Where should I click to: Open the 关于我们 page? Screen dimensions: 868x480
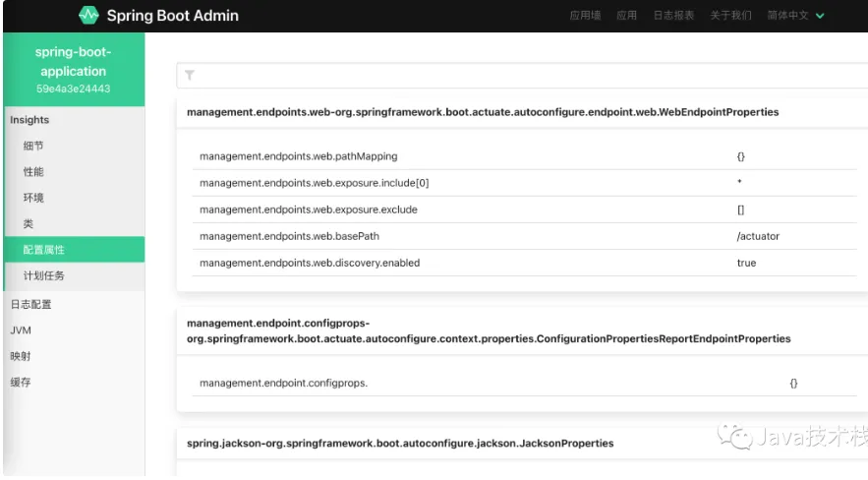click(730, 16)
